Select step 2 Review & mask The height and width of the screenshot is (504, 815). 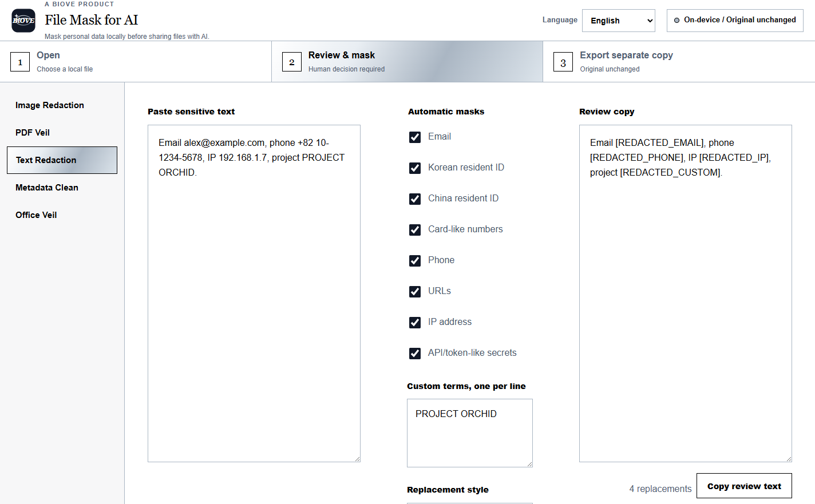pyautogui.click(x=407, y=62)
